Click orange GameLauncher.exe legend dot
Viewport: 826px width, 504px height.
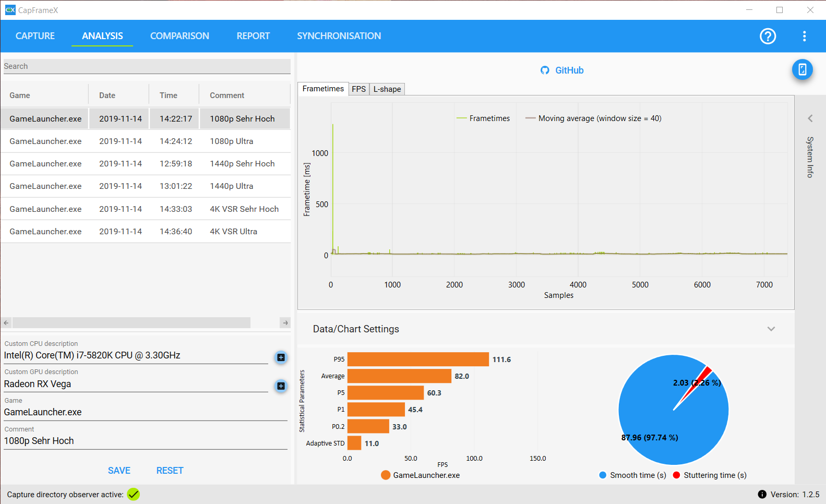pos(386,475)
